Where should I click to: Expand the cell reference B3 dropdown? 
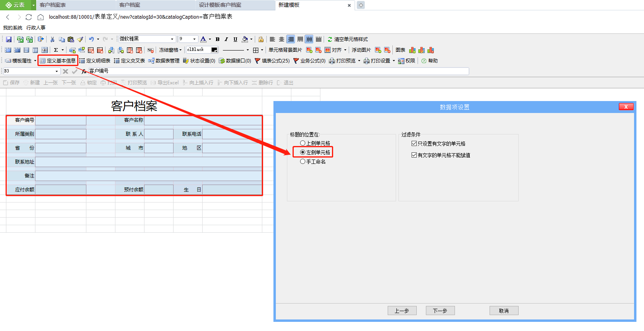pos(57,71)
